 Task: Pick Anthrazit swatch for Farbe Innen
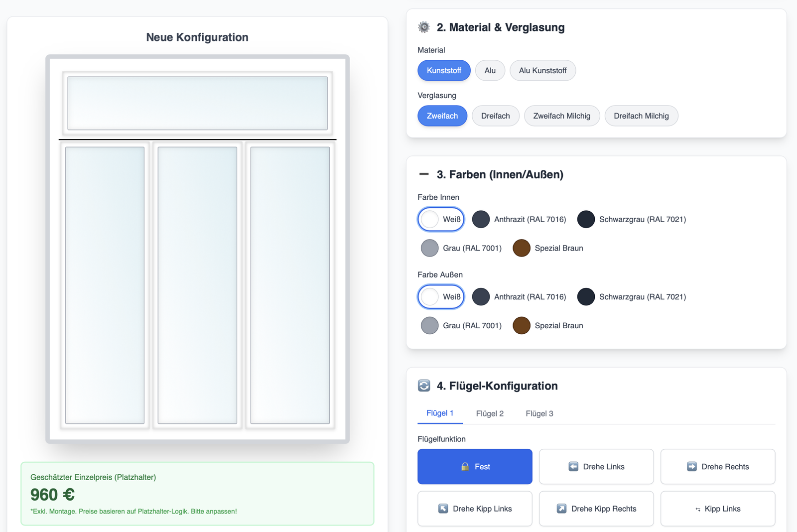point(481,219)
